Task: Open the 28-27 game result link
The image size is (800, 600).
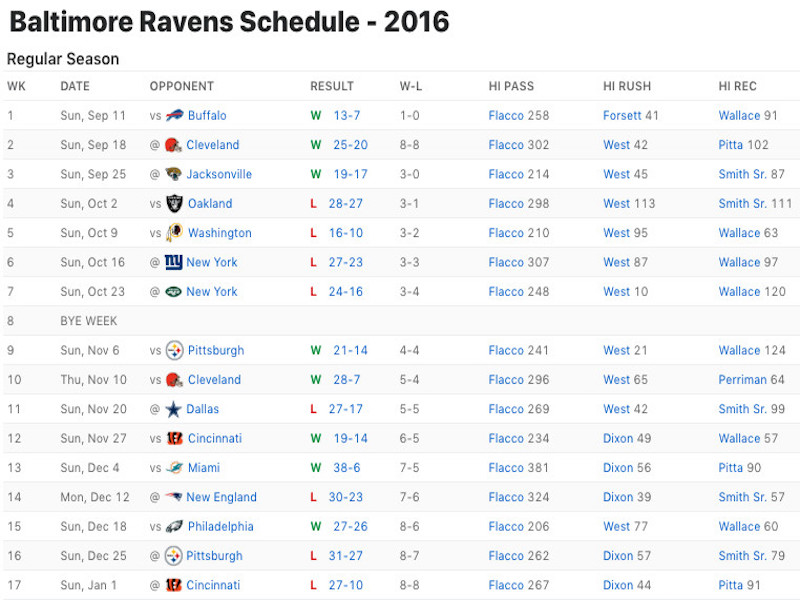Action: (x=345, y=204)
